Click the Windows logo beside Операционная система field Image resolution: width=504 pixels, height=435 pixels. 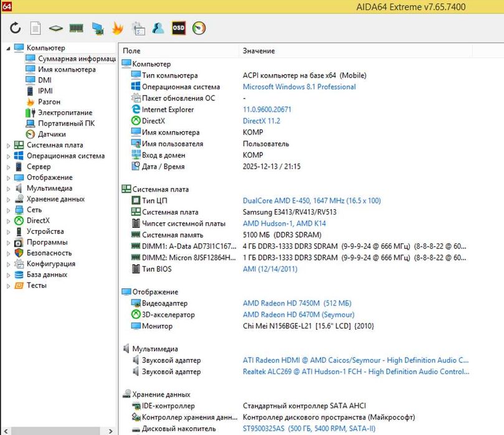(136, 86)
